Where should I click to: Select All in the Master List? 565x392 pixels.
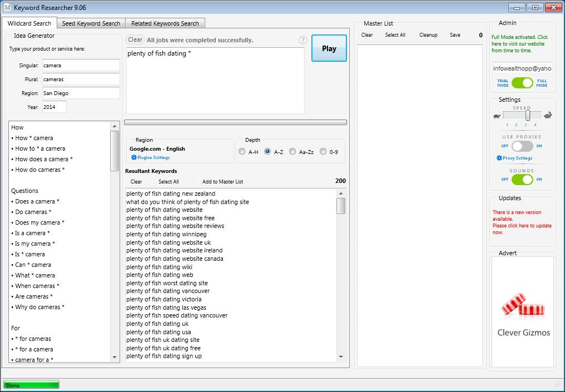[x=395, y=35]
